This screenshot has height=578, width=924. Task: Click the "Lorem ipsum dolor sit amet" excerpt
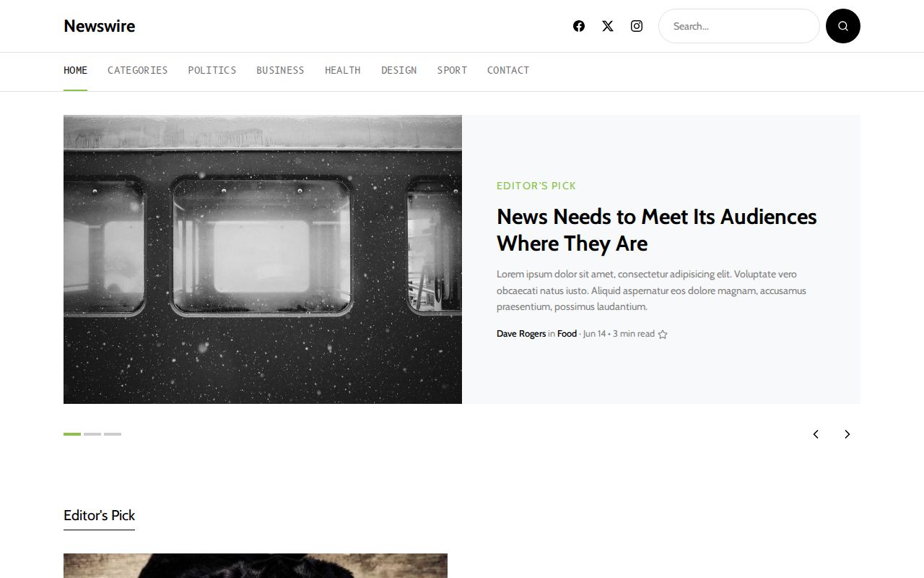point(651,290)
